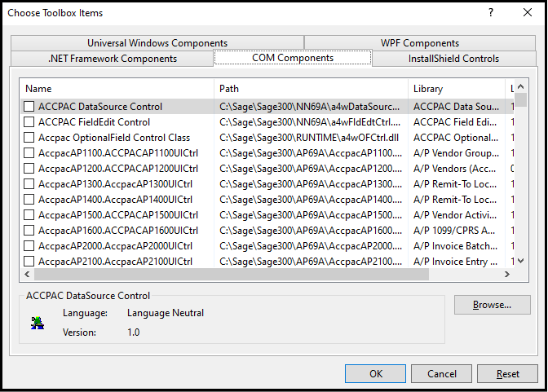Click the Language Neutral value text
Screen dimensions: 548x392
[166, 313]
